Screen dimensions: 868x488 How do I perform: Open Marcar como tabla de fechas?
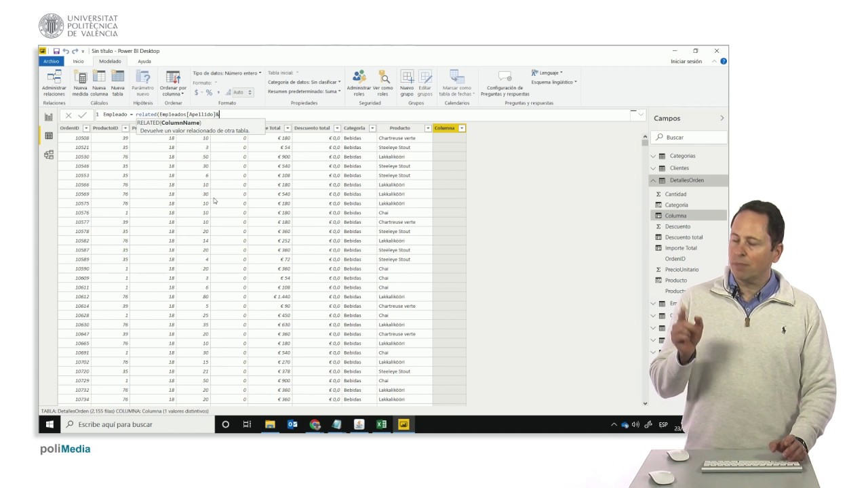(456, 83)
